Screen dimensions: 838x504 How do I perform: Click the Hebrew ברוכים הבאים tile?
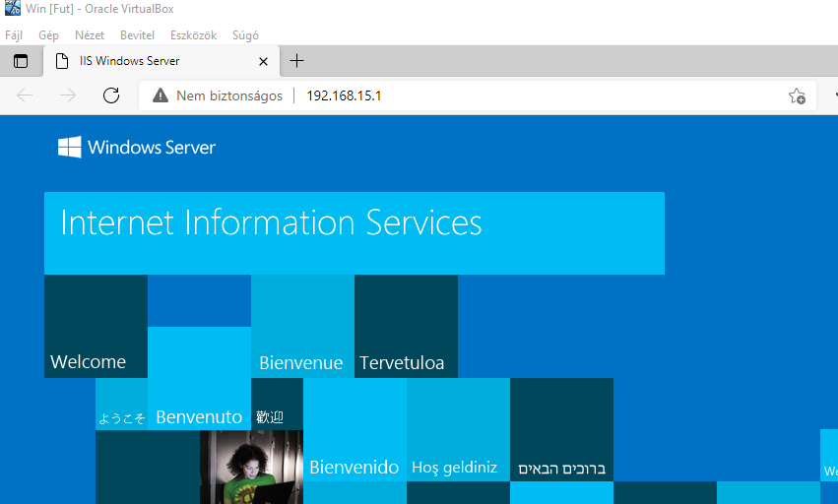(561, 430)
